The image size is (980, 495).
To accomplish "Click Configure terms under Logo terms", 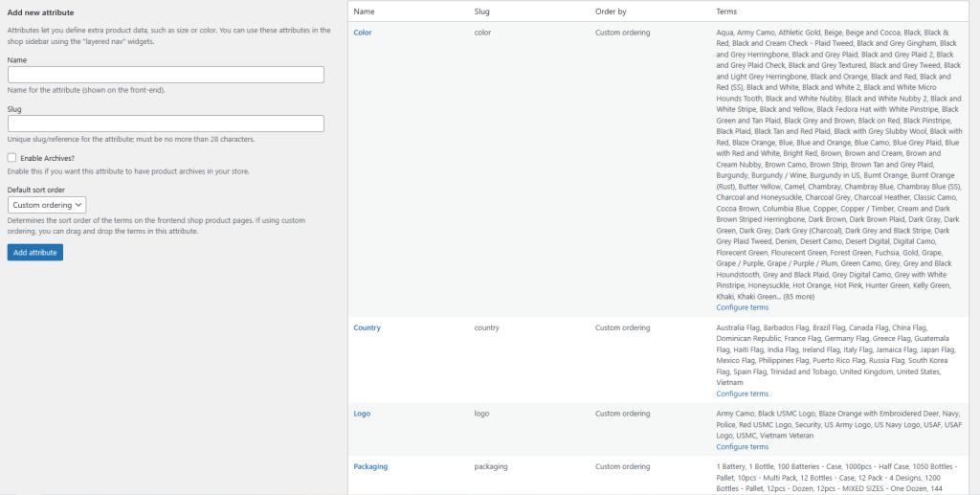I will point(742,446).
